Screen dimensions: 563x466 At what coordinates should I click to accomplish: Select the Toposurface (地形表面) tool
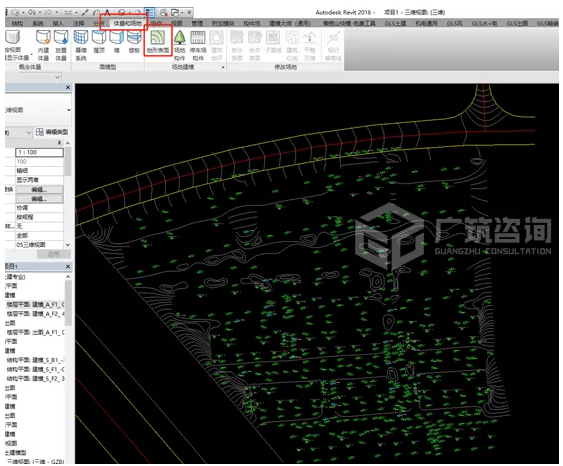(158, 42)
